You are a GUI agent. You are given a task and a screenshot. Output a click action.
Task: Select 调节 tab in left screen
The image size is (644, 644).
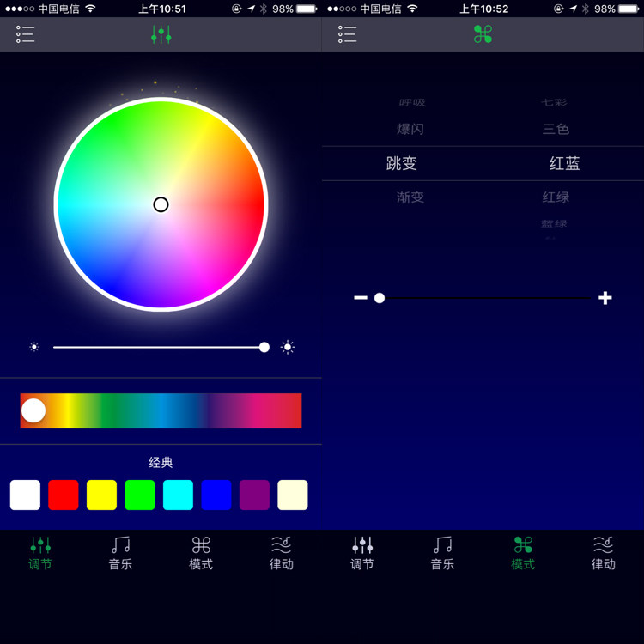(40, 553)
